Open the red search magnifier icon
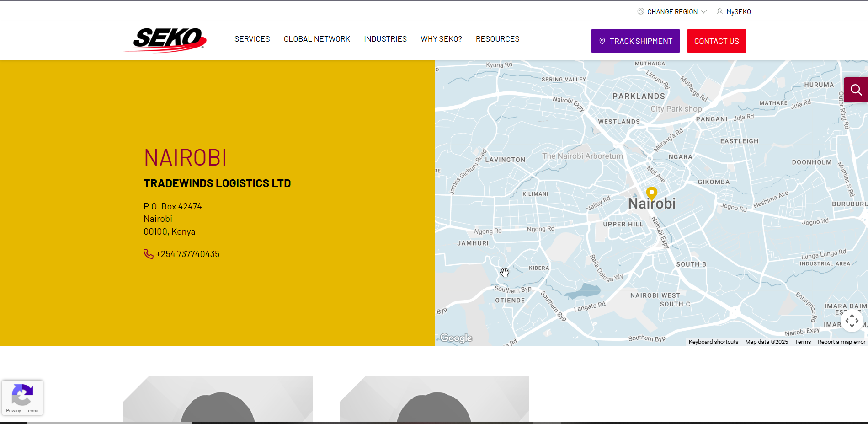The height and width of the screenshot is (424, 868). click(x=856, y=90)
